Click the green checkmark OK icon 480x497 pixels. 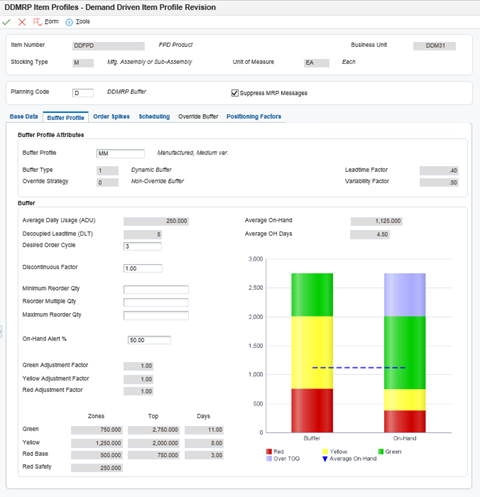point(6,22)
